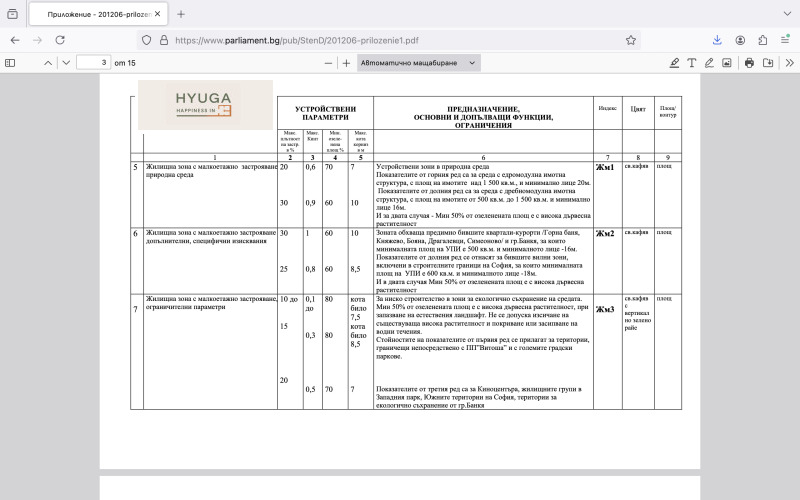Go to previous PDF page
Screen dimensions: 800x500
(x=47, y=62)
